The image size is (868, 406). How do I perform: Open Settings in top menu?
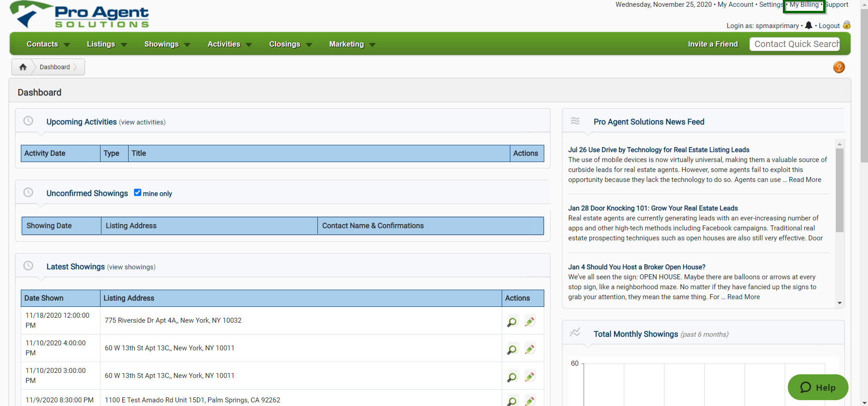(x=771, y=5)
